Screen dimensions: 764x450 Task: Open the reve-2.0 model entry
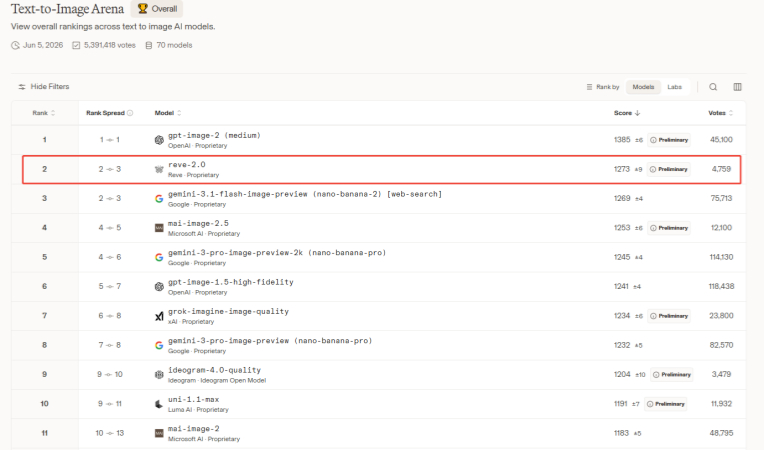(187, 165)
